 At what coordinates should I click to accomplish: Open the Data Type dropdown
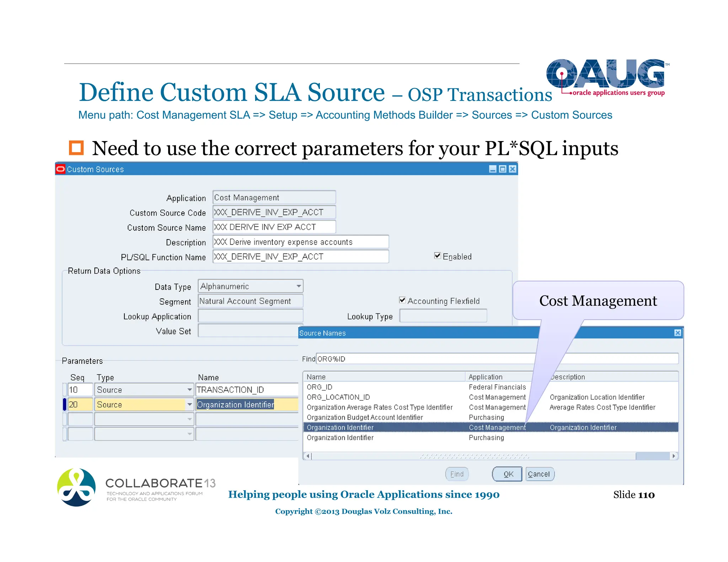tap(299, 286)
